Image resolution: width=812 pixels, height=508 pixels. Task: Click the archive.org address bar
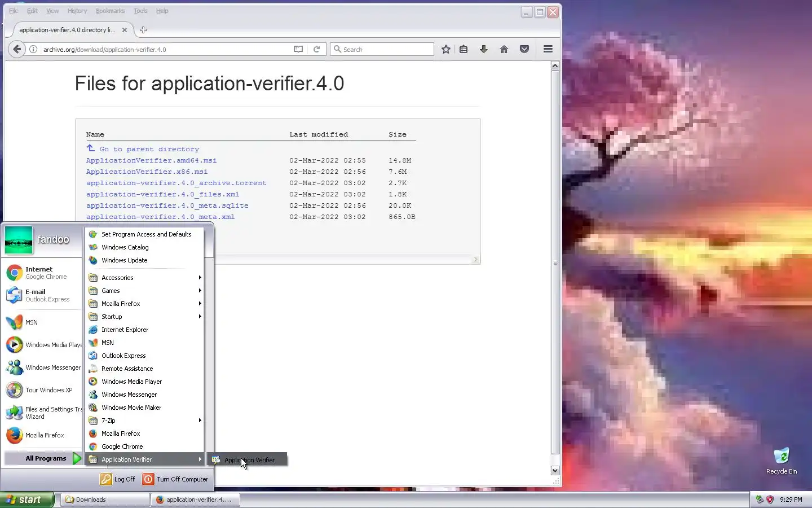pos(166,49)
